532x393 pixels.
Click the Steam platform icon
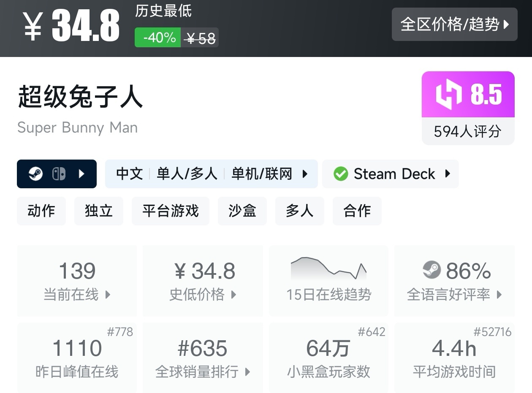tap(35, 174)
